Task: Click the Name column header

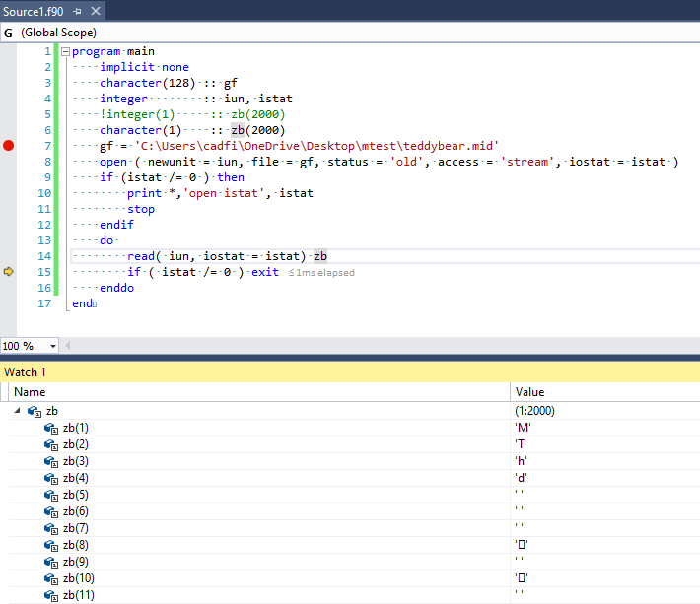Action: 30,391
